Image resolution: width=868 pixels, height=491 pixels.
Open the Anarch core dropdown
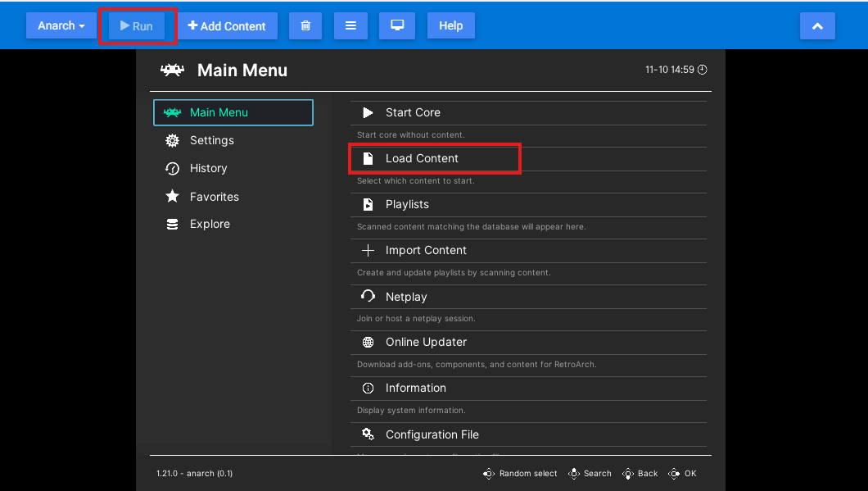click(x=61, y=25)
